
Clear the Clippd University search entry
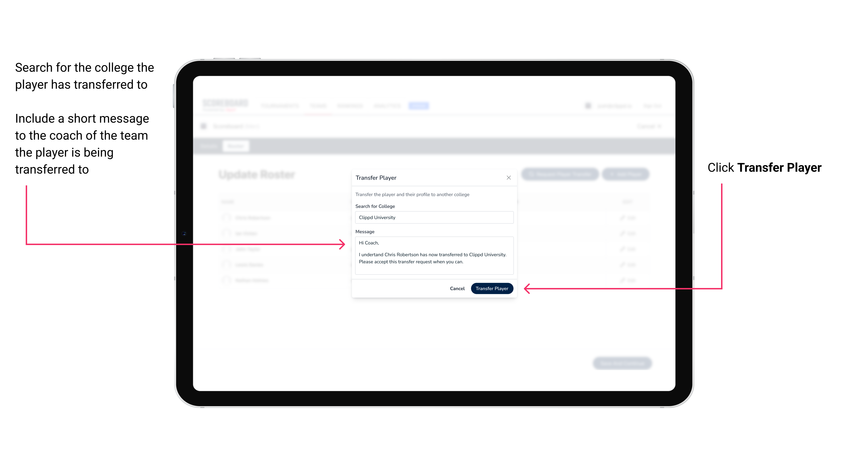(433, 218)
